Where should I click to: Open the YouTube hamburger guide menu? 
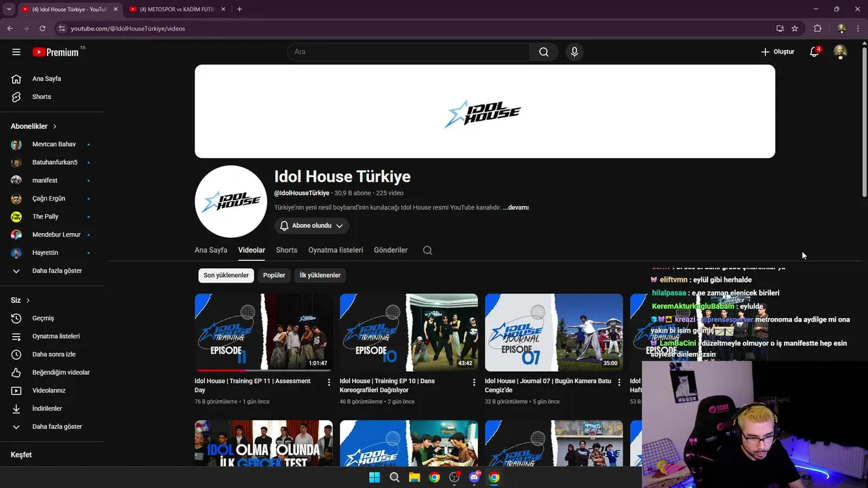point(16,52)
